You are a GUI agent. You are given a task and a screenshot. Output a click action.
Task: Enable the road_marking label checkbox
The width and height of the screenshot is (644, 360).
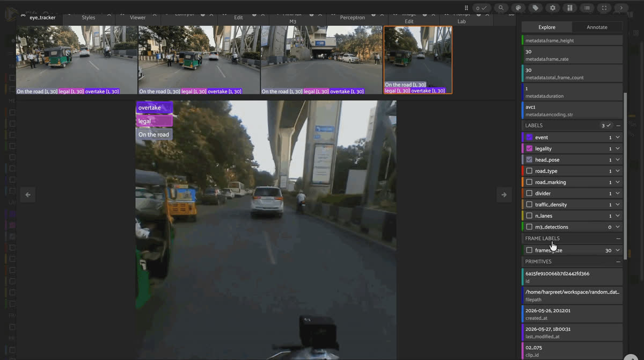tap(529, 182)
